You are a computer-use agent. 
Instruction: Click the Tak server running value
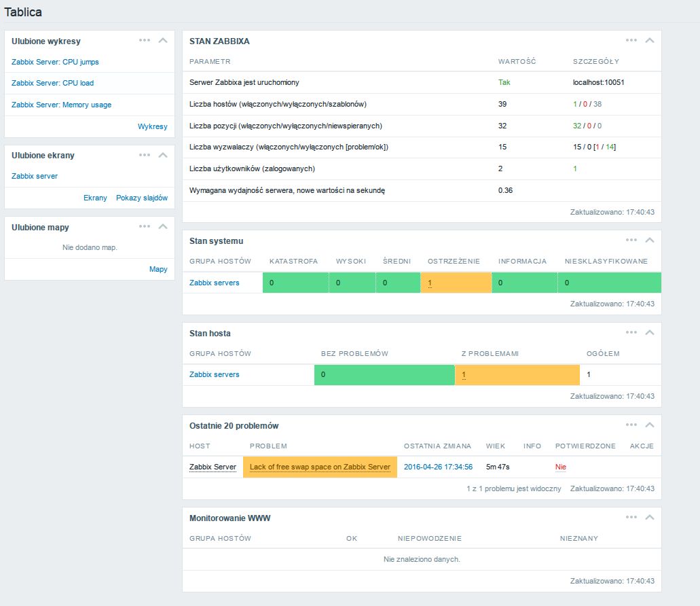tap(504, 83)
